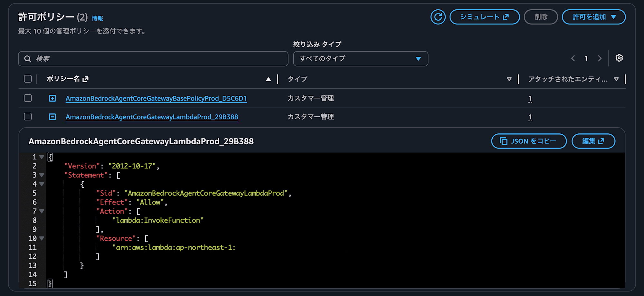The width and height of the screenshot is (644, 296).
Task: Click カスタマー管理 type in BasePolicyProd row
Action: point(310,98)
